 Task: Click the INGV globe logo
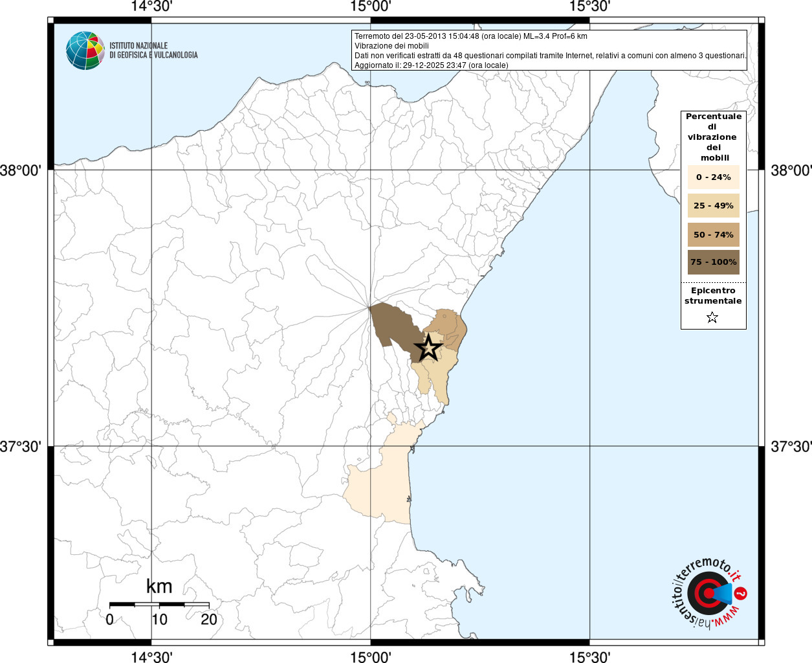tap(85, 51)
